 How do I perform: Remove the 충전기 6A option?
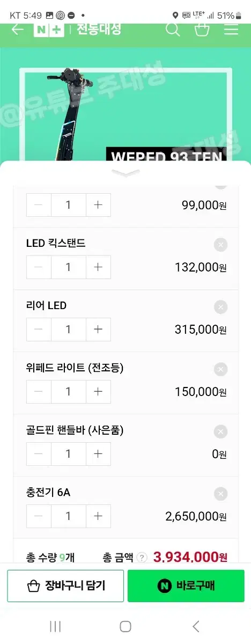pos(220,494)
